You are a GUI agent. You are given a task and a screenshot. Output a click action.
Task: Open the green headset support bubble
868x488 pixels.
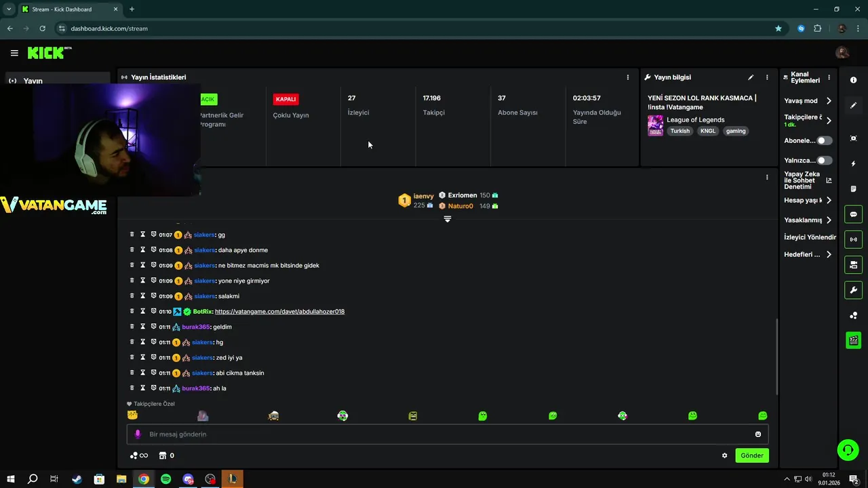coord(848,449)
